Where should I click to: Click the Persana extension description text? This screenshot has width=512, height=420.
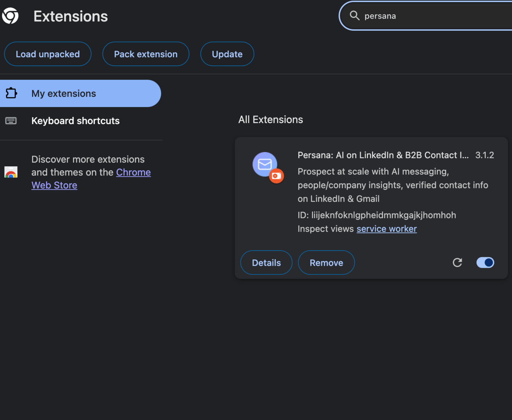pos(393,185)
